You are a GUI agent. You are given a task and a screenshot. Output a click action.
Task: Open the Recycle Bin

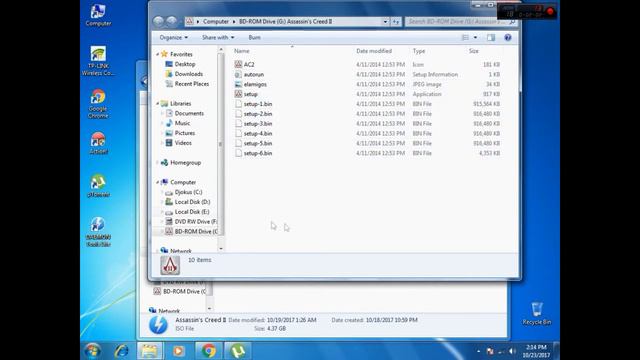[537, 313]
